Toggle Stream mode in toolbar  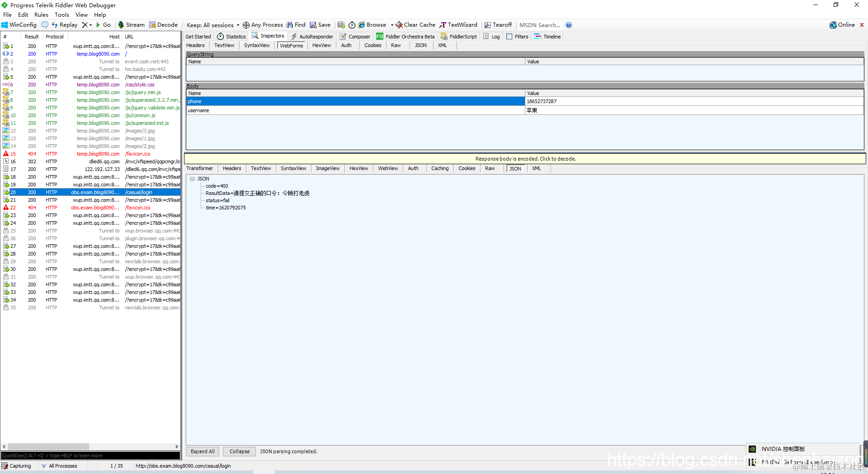131,25
